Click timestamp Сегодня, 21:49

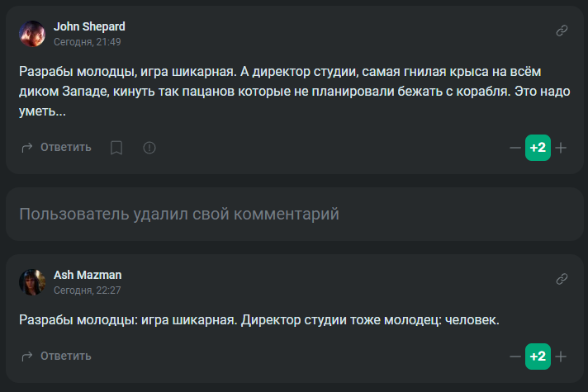coord(87,42)
